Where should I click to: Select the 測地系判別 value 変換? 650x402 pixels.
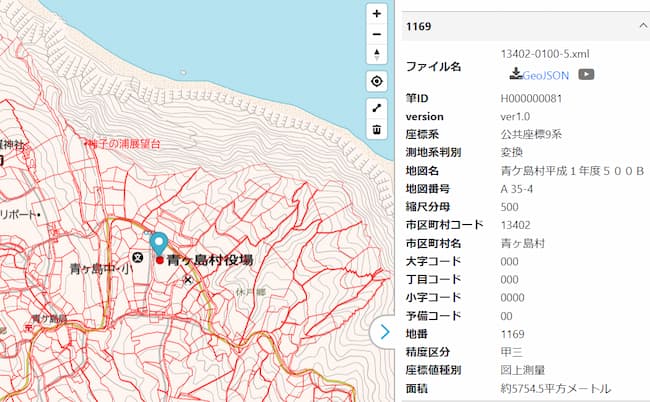tap(512, 152)
